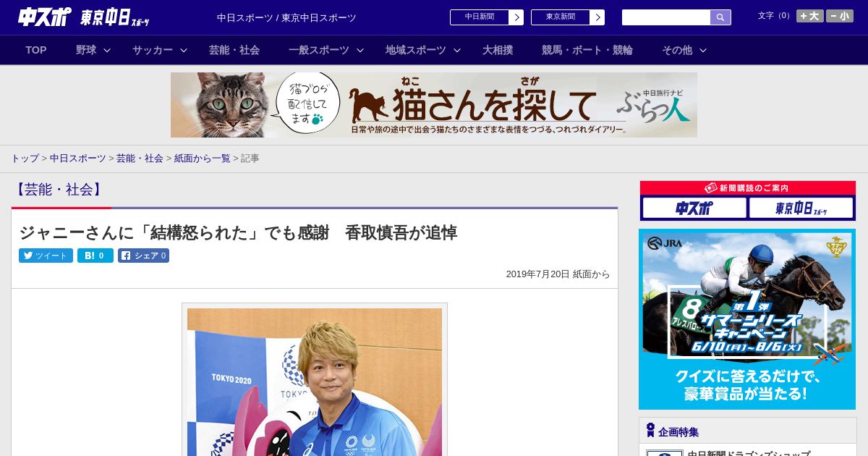Click the 【芸能・社会】 section heading
868x456 pixels.
coord(59,190)
